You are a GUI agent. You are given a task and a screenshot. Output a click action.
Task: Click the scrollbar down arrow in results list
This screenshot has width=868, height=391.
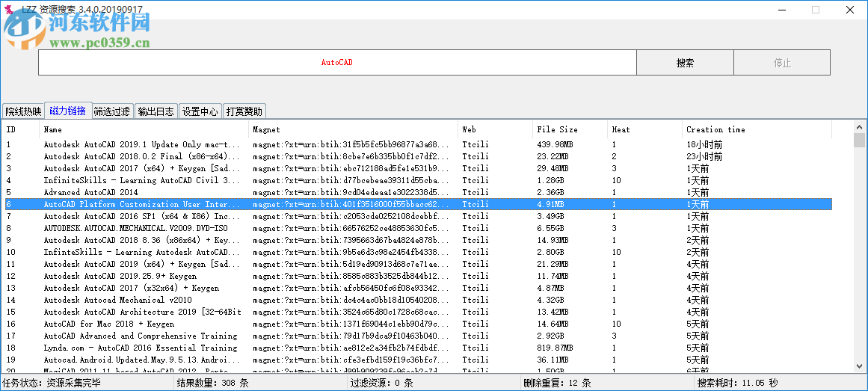859,366
